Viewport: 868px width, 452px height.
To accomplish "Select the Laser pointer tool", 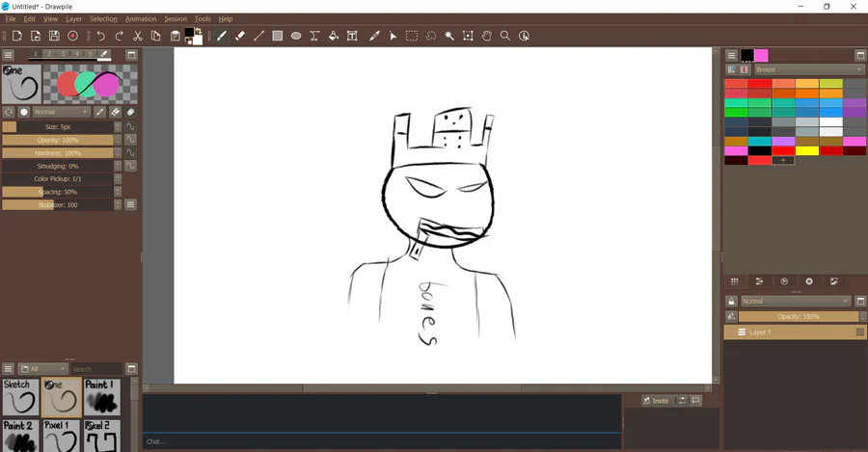I will 393,36.
